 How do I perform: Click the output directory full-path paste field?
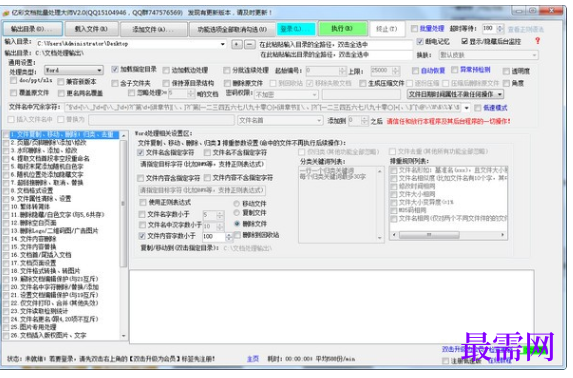click(x=335, y=55)
